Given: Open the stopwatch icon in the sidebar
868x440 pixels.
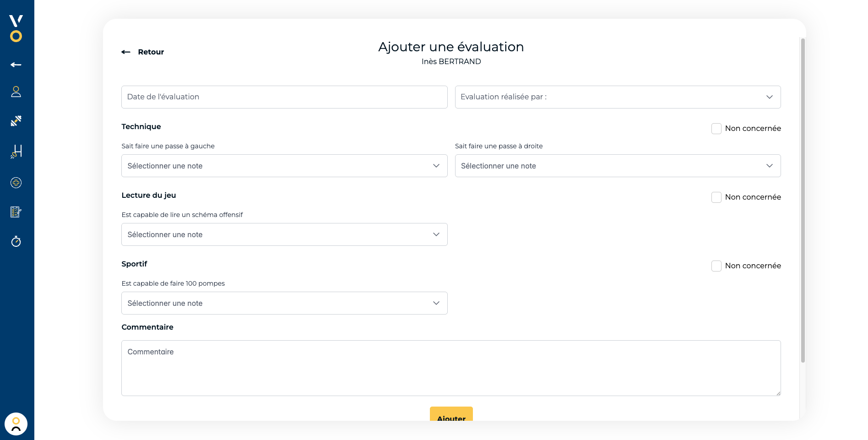Looking at the screenshot, I should pyautogui.click(x=16, y=241).
